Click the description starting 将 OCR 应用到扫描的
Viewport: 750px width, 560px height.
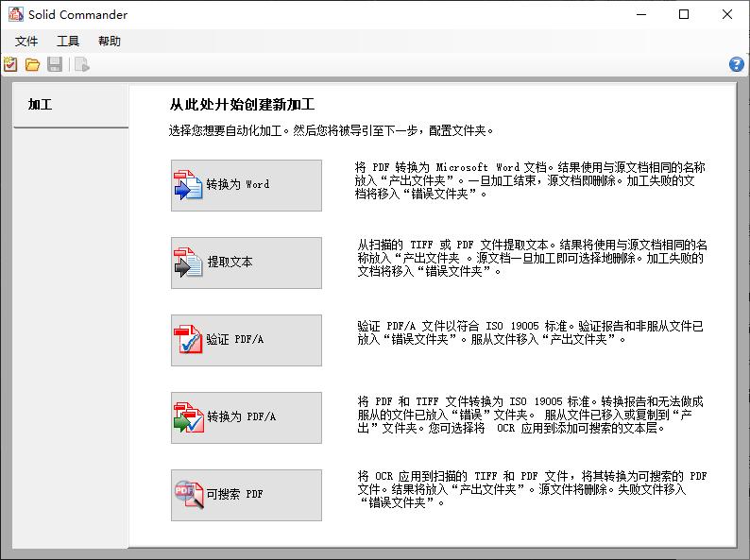[532, 489]
